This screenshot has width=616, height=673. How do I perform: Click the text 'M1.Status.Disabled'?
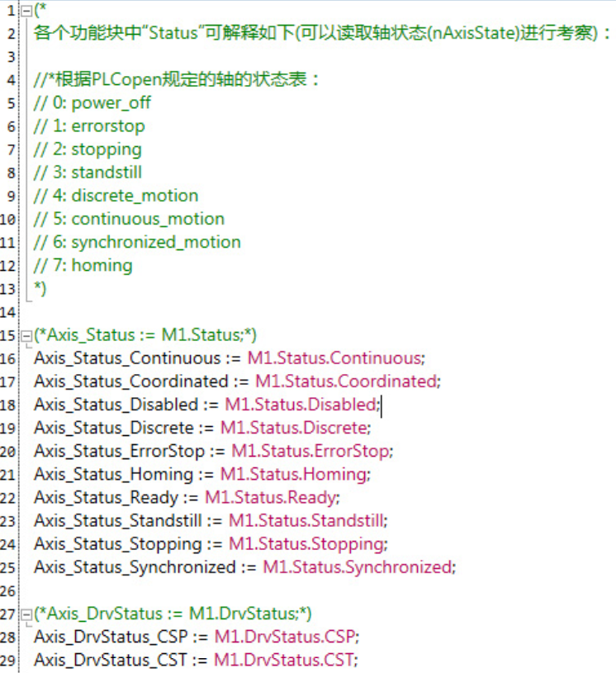tap(301, 405)
